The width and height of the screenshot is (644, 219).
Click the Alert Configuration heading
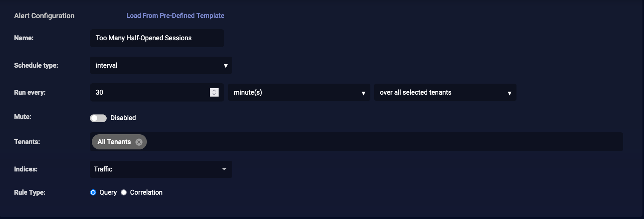click(x=44, y=16)
